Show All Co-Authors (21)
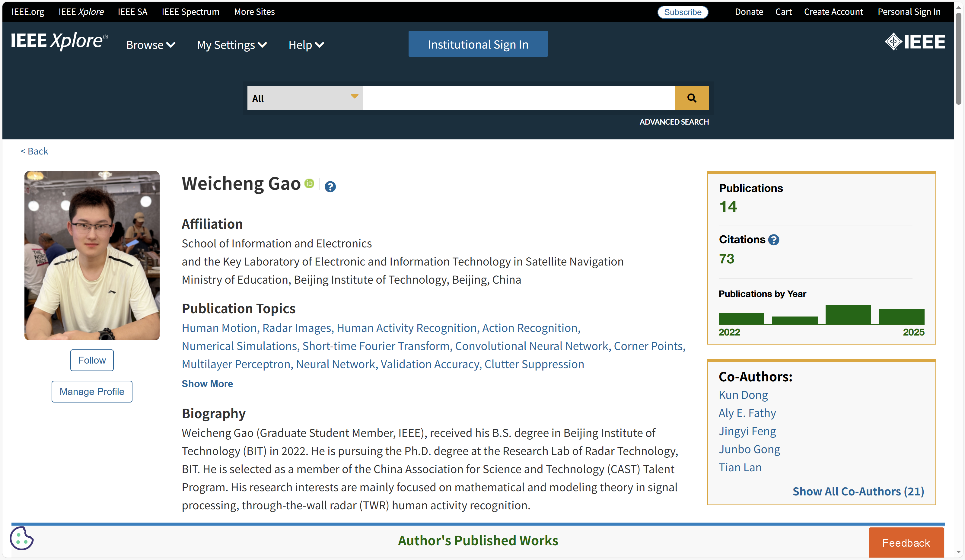 coord(858,492)
